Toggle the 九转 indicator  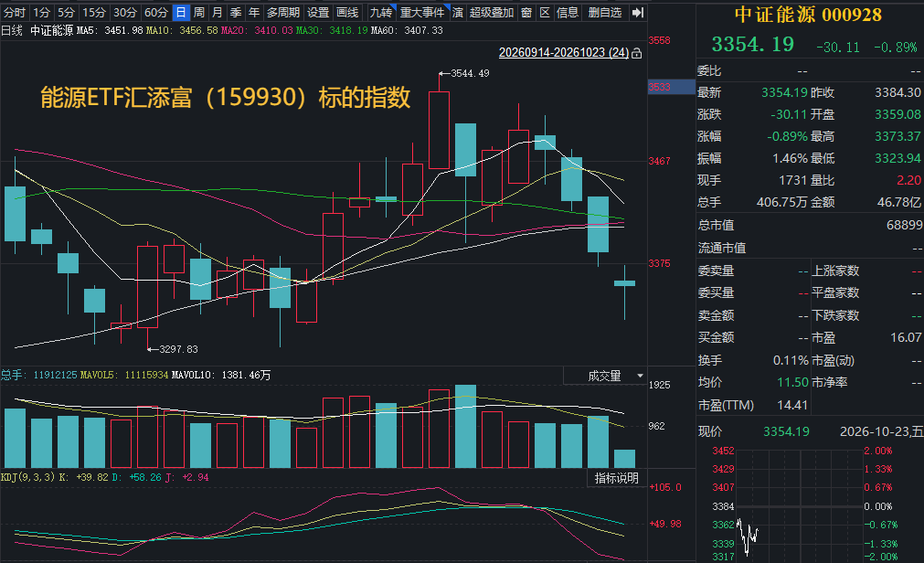click(381, 13)
